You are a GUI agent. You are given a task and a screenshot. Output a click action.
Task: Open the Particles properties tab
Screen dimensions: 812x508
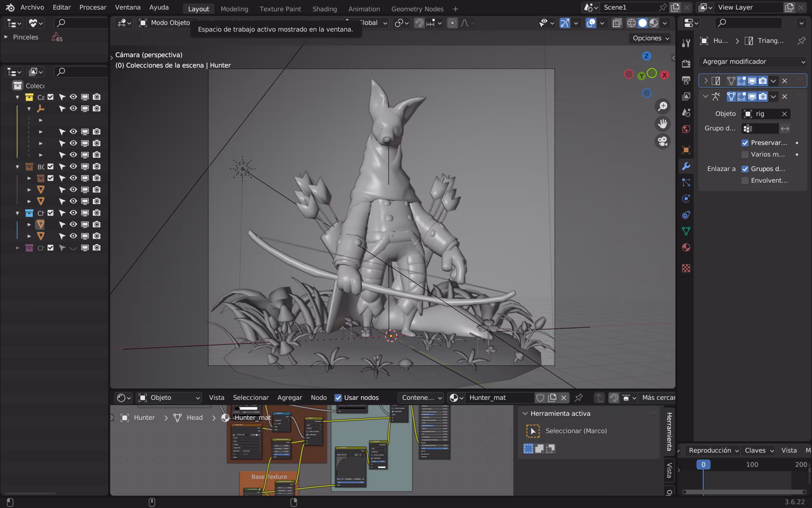686,182
